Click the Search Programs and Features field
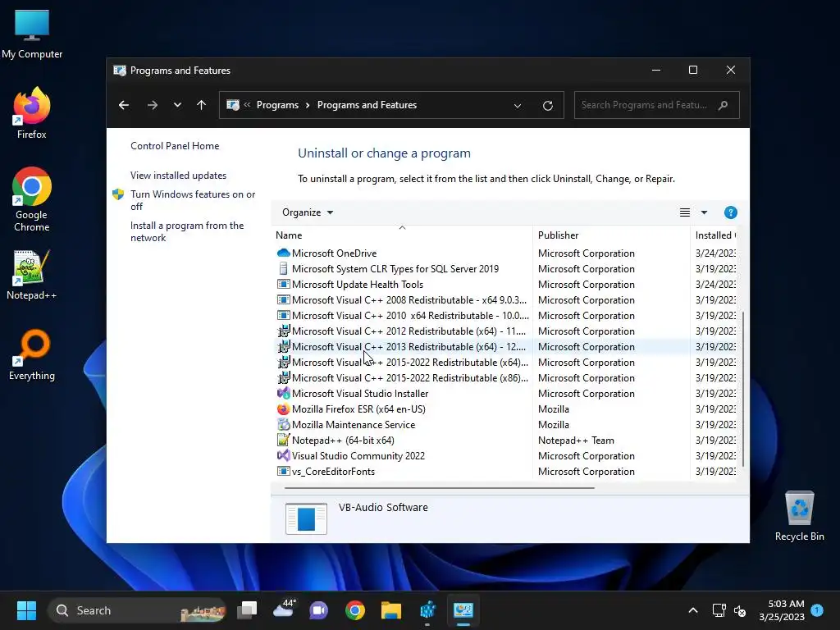Screen dimensions: 840x630 657,105
